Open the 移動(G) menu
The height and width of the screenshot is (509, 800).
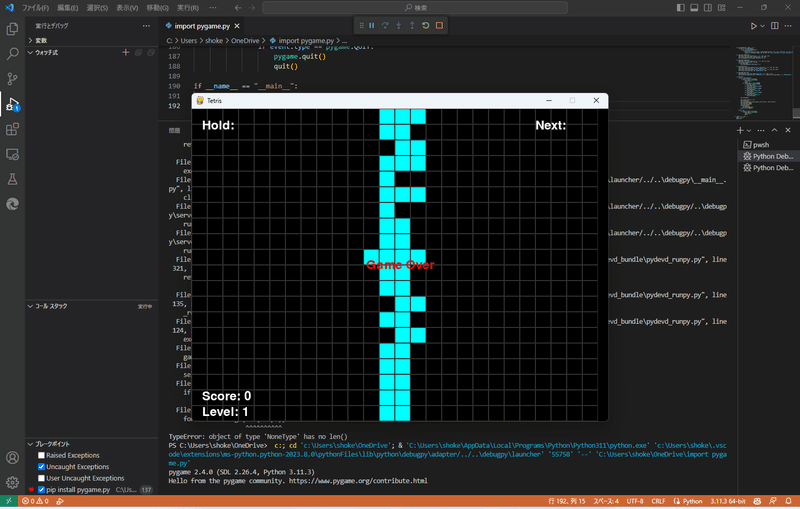[157, 8]
